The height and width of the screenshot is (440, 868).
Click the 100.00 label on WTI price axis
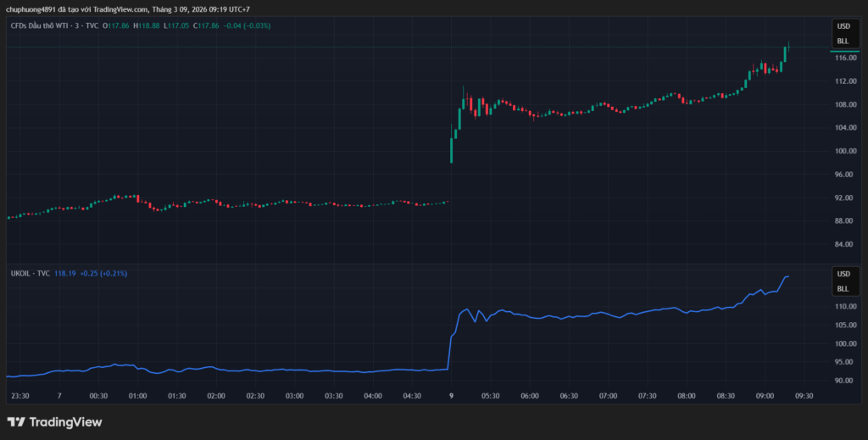click(843, 151)
